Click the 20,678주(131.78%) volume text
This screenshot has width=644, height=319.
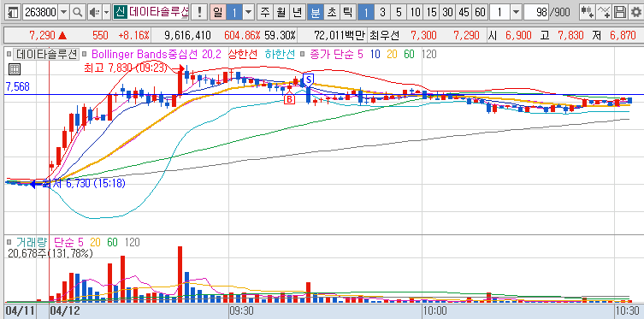click(x=50, y=253)
